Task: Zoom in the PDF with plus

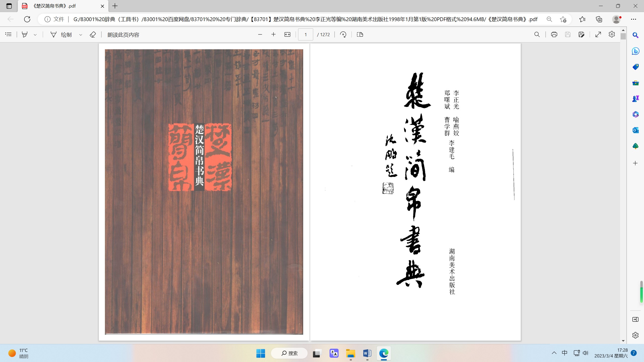Action: click(x=273, y=34)
